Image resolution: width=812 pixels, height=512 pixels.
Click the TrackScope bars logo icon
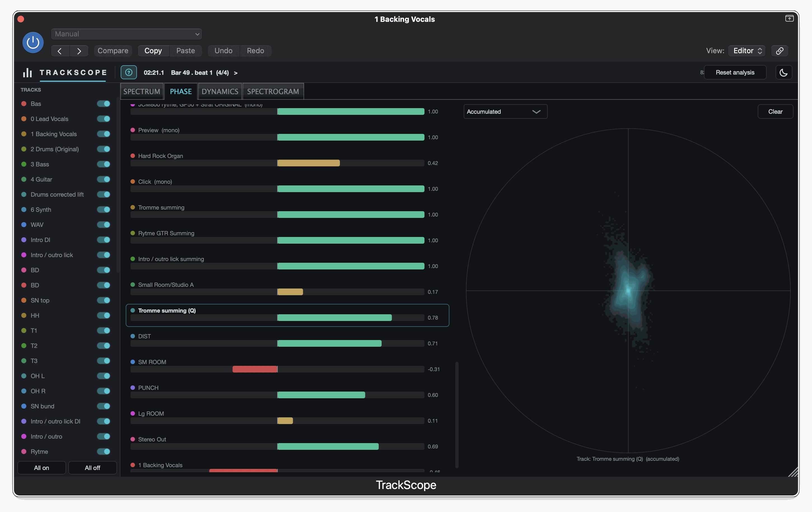[x=28, y=73]
